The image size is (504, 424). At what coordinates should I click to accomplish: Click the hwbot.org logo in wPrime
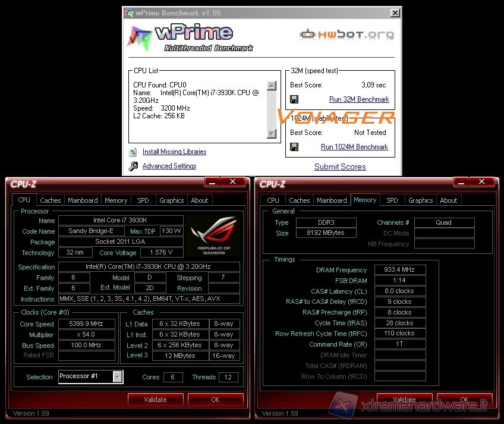click(x=347, y=34)
